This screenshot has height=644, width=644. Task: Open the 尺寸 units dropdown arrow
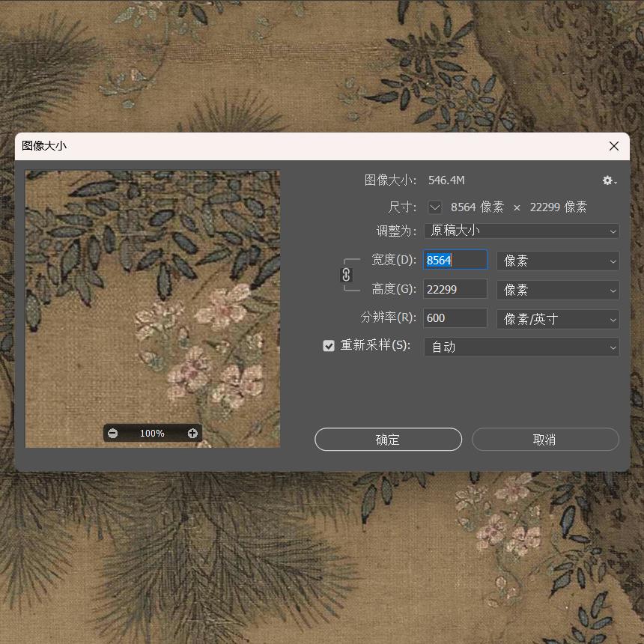[435, 207]
